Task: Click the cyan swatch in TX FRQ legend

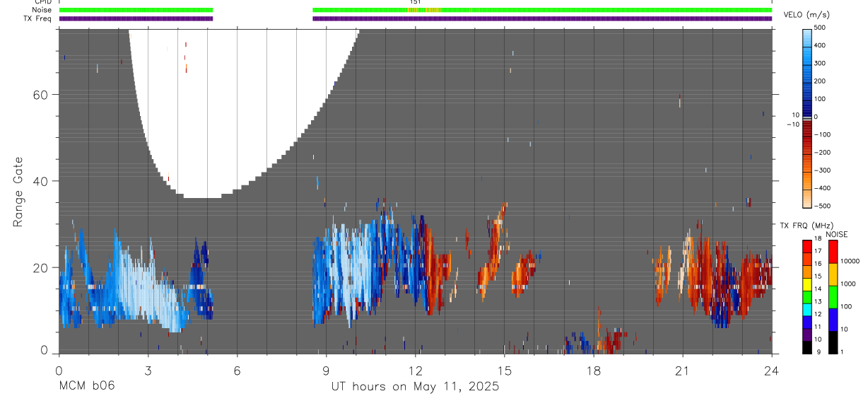Action: [807, 310]
